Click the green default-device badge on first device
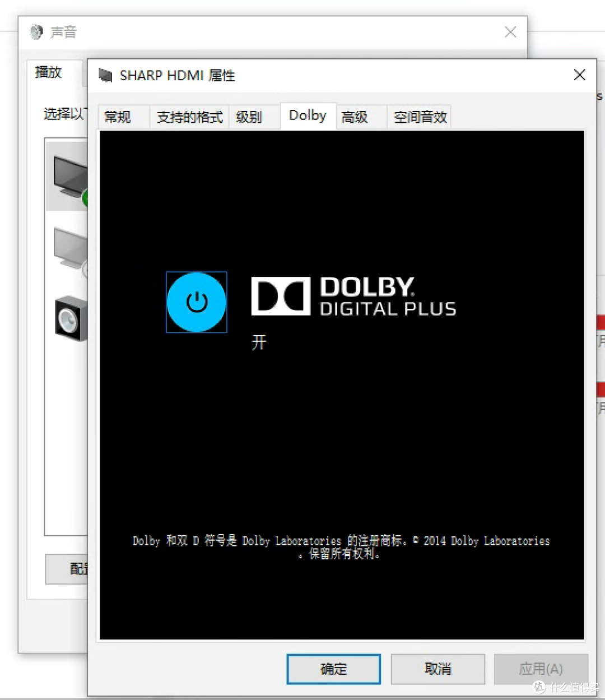605x700 pixels. 85,198
